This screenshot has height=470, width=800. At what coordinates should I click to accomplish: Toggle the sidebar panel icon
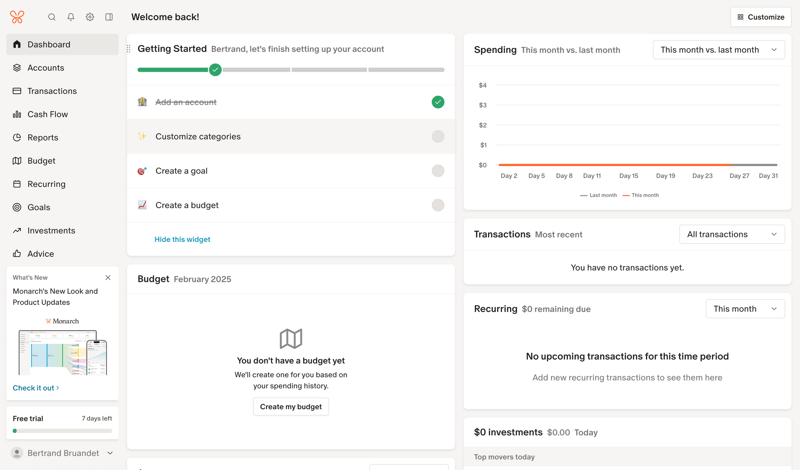pyautogui.click(x=109, y=17)
